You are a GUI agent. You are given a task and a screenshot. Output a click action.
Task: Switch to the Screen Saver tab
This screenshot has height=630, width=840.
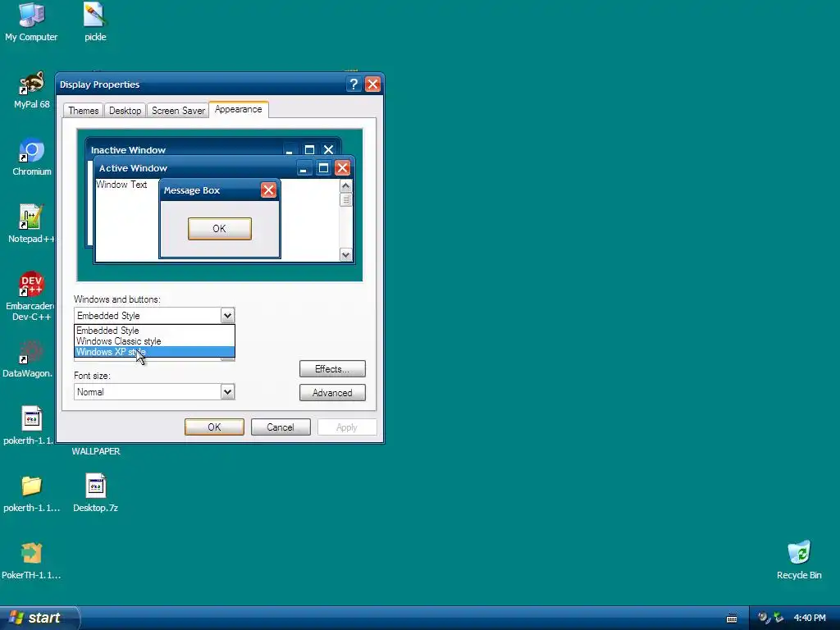click(x=178, y=111)
